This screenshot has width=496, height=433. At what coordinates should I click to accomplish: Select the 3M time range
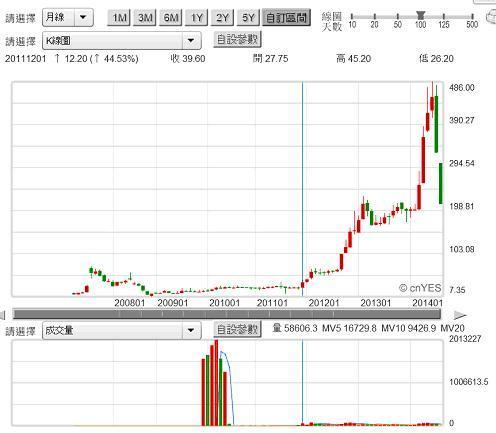(145, 18)
